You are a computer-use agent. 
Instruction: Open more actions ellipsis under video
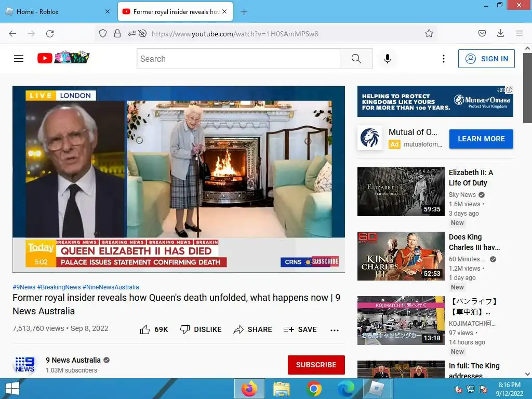click(x=335, y=330)
